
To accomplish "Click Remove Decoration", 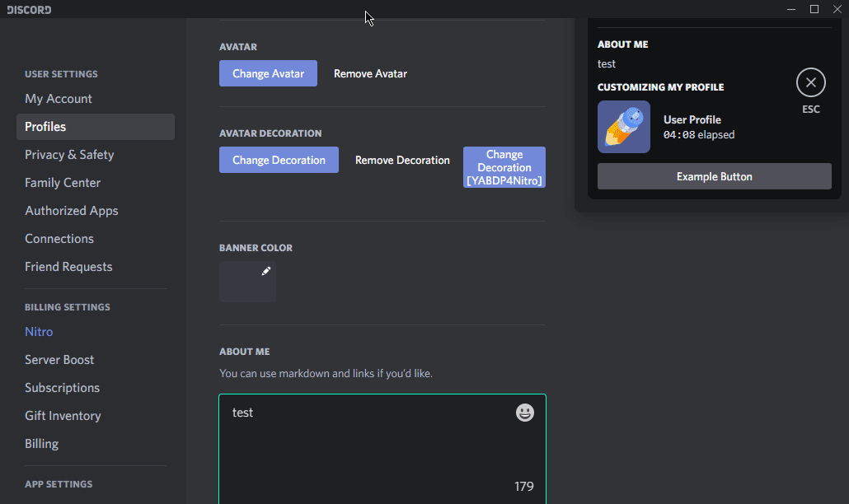I will tap(402, 160).
